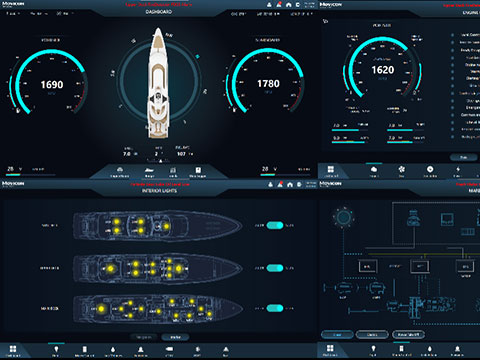Select monitor icon in Map diagram
Viewport: 480px width, 360px height.
(447, 219)
